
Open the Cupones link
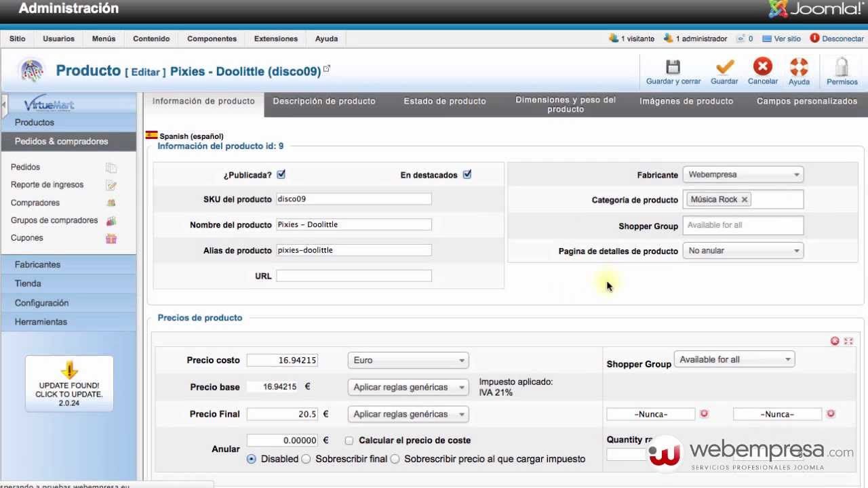[27, 238]
